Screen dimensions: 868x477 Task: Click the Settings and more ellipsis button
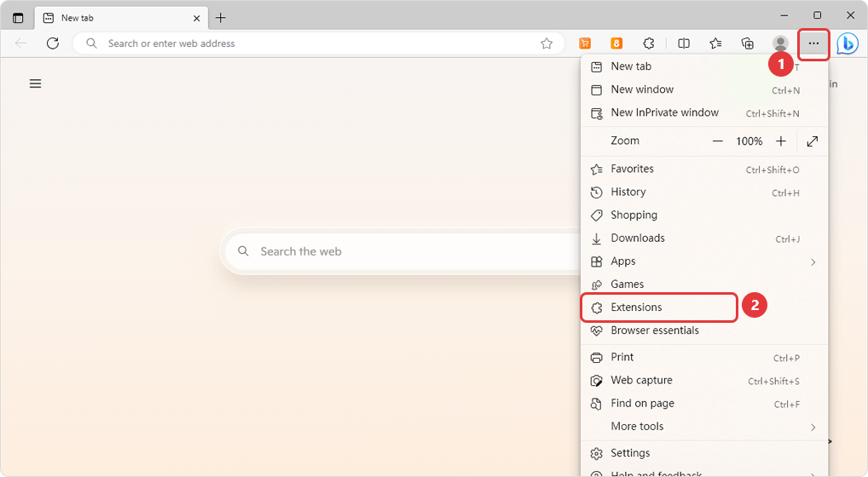[x=814, y=43]
